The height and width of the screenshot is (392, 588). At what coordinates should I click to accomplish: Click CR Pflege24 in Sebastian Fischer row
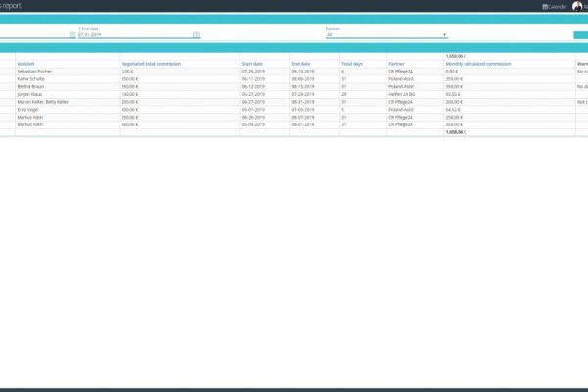[400, 72]
